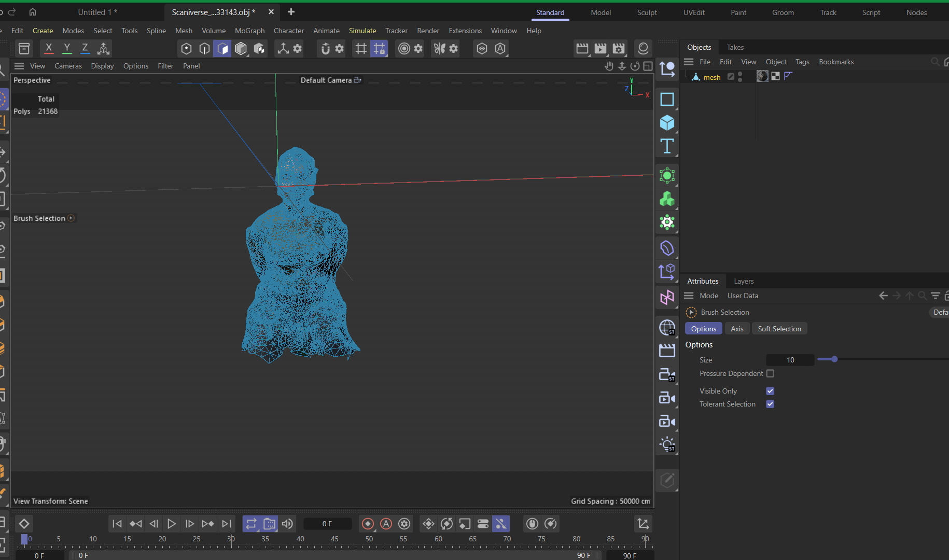Click the Go to End playback icon

coord(227,524)
